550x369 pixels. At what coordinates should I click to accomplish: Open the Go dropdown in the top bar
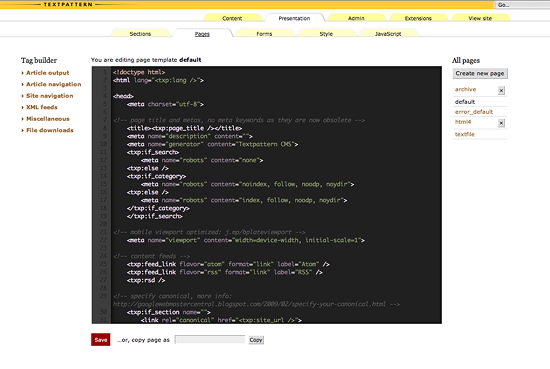(x=522, y=5)
